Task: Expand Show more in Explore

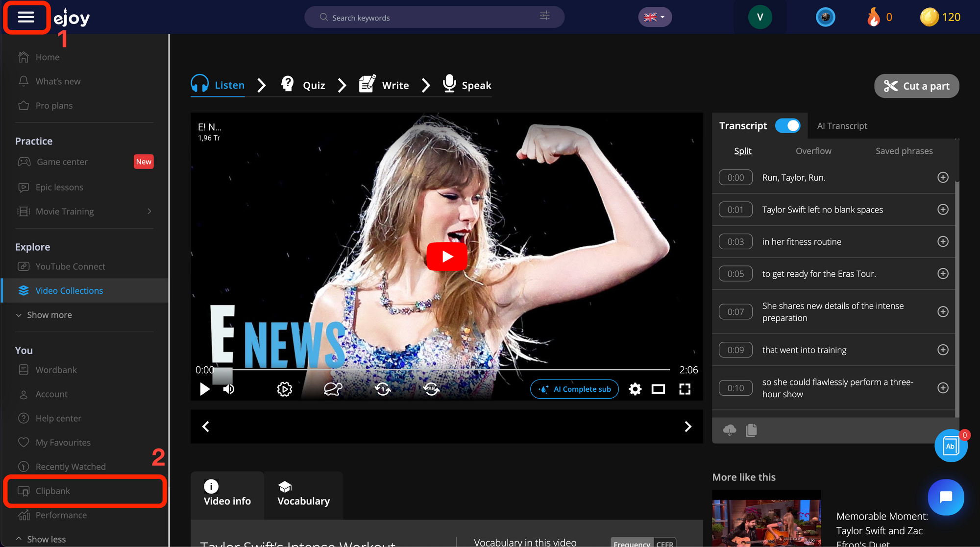Action: (44, 315)
